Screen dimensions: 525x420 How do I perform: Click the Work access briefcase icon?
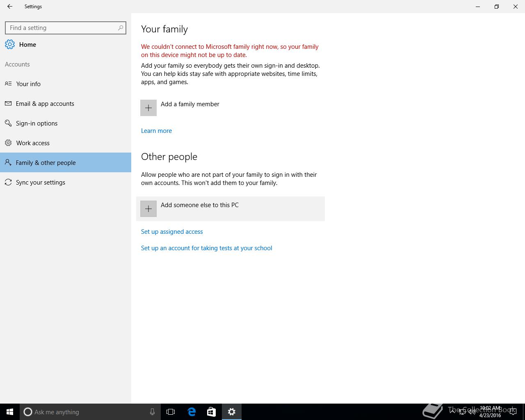click(8, 143)
